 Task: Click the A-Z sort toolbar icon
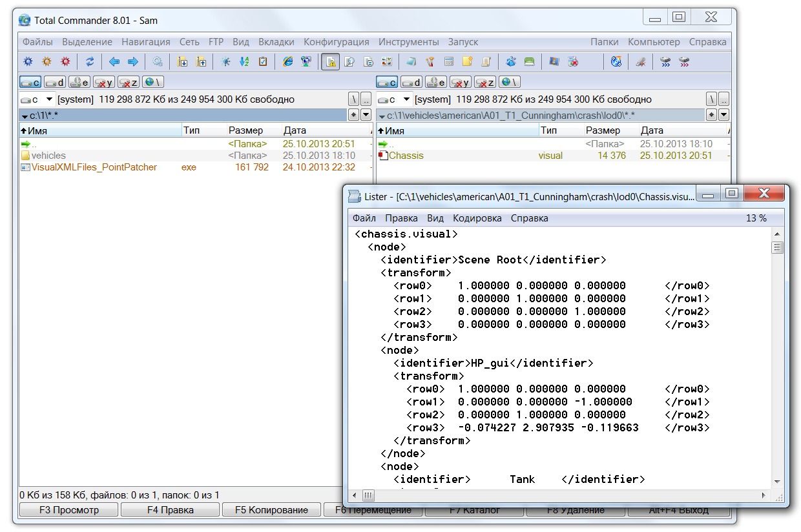pos(244,62)
